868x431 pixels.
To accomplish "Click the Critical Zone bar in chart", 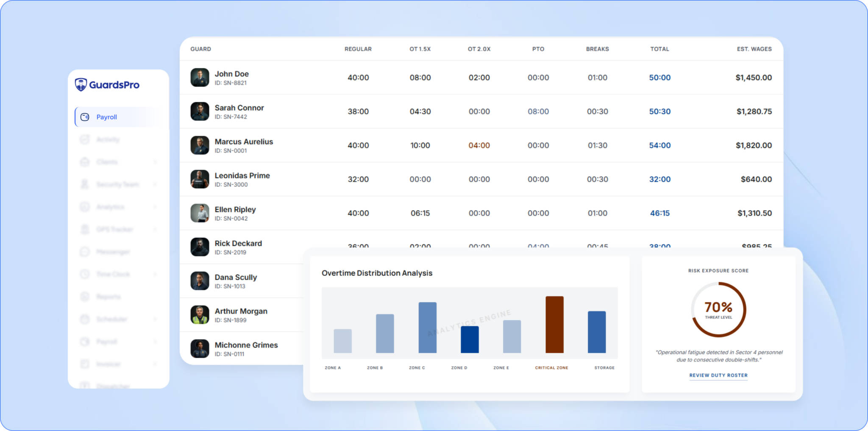I will [554, 325].
